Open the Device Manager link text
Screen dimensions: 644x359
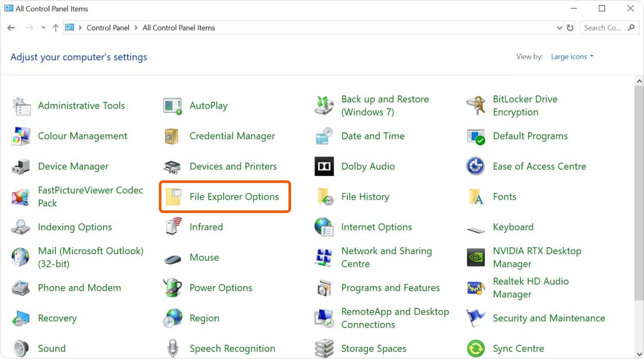[73, 167]
